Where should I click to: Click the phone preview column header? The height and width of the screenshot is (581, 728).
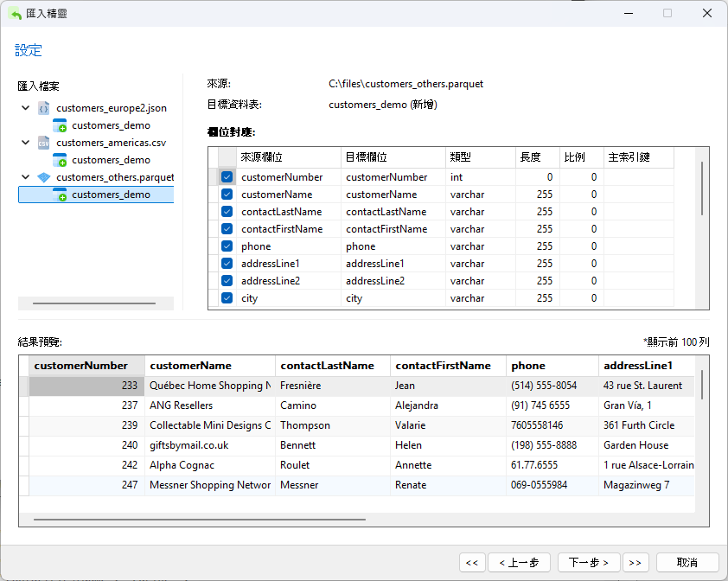tap(552, 366)
